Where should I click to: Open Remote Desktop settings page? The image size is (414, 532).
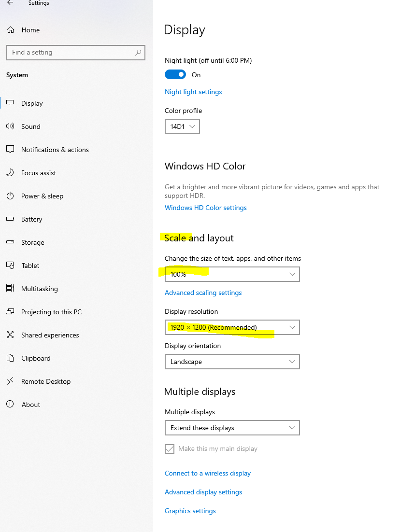(x=46, y=381)
